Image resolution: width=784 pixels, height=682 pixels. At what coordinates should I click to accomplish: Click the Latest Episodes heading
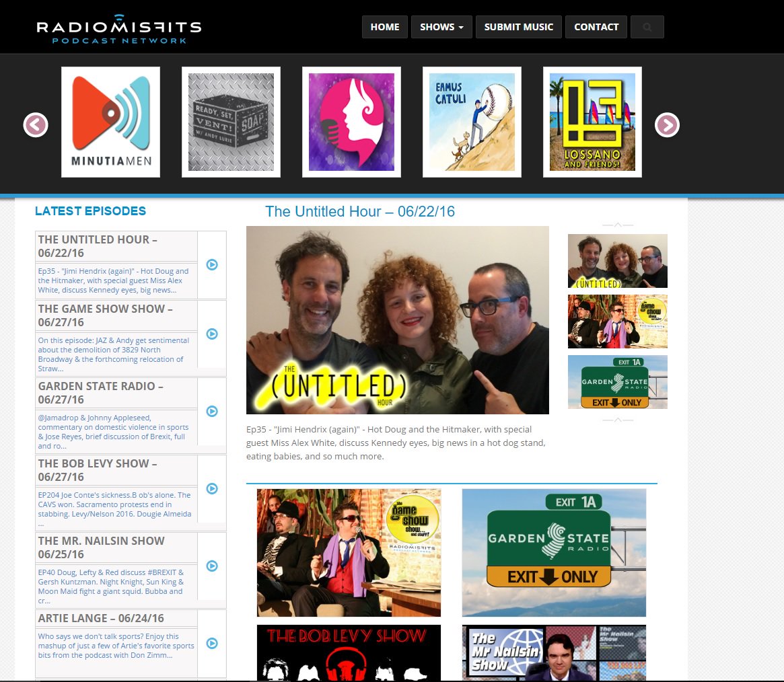click(90, 211)
